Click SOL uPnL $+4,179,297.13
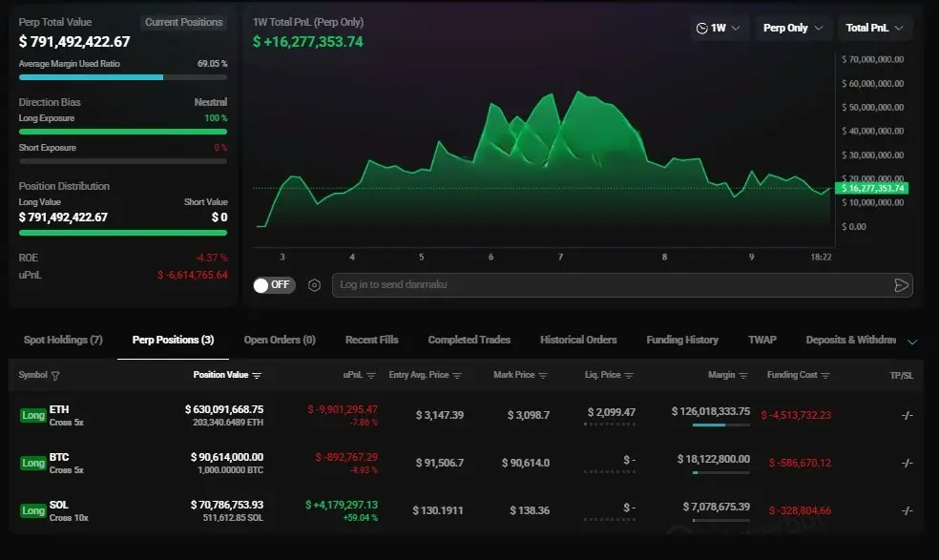 pyautogui.click(x=342, y=506)
